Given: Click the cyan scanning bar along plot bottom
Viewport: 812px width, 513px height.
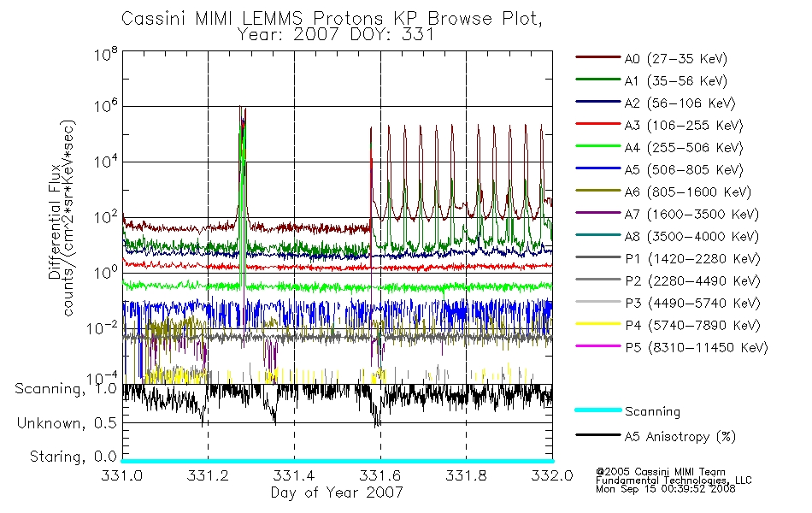Looking at the screenshot, I should pos(337,461).
